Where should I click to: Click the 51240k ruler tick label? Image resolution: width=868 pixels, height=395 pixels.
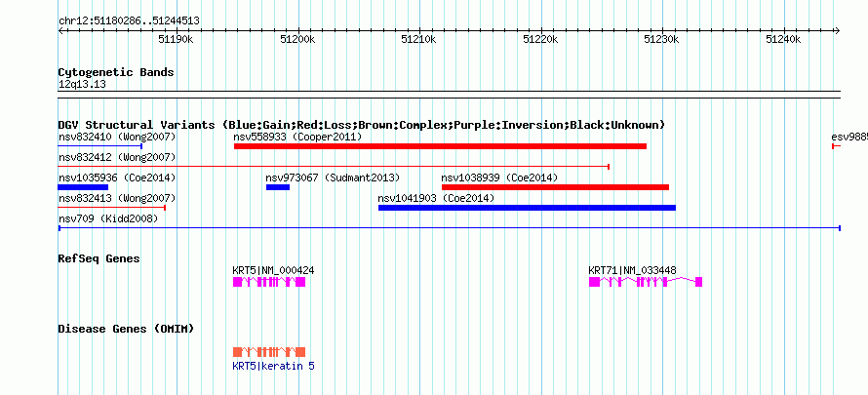[783, 39]
